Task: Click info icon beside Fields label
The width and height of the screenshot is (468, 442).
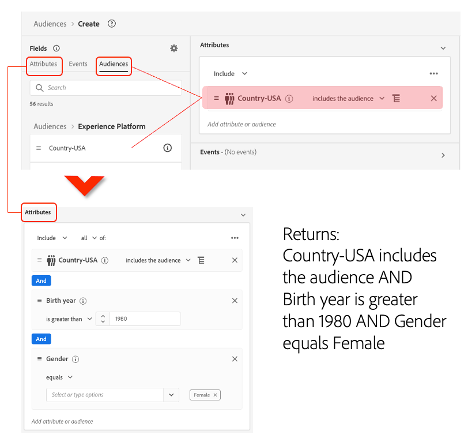Action: click(56, 48)
